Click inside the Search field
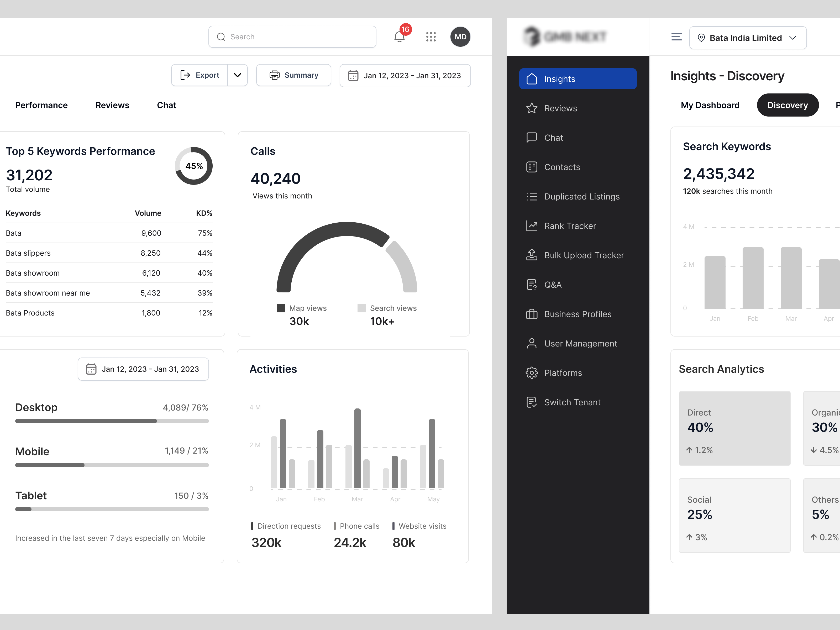Image resolution: width=840 pixels, height=630 pixels. point(292,36)
